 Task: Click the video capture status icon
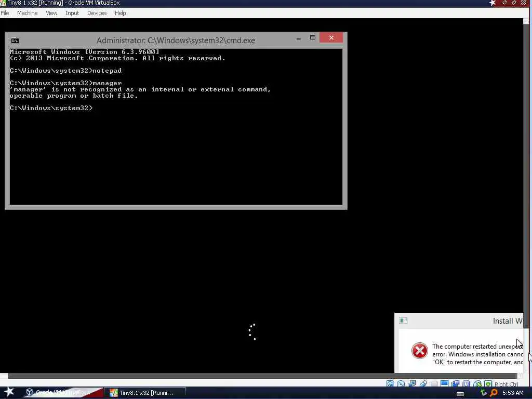coord(455,384)
